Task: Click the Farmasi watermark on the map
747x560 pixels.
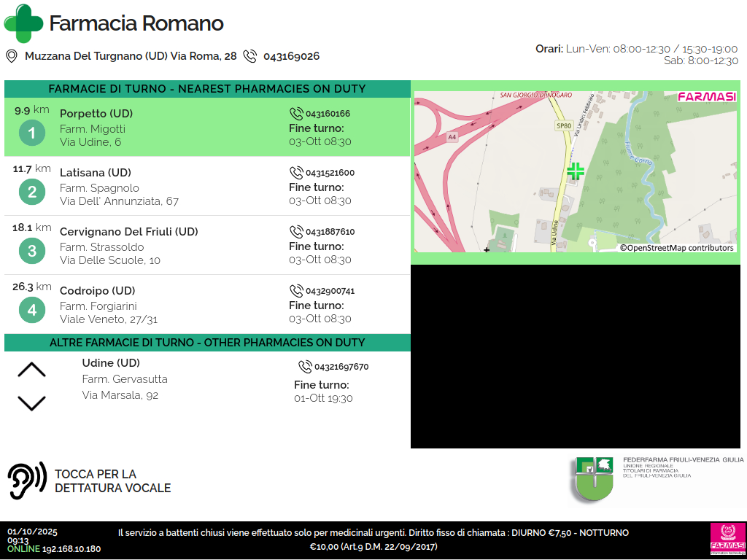Action: click(706, 97)
